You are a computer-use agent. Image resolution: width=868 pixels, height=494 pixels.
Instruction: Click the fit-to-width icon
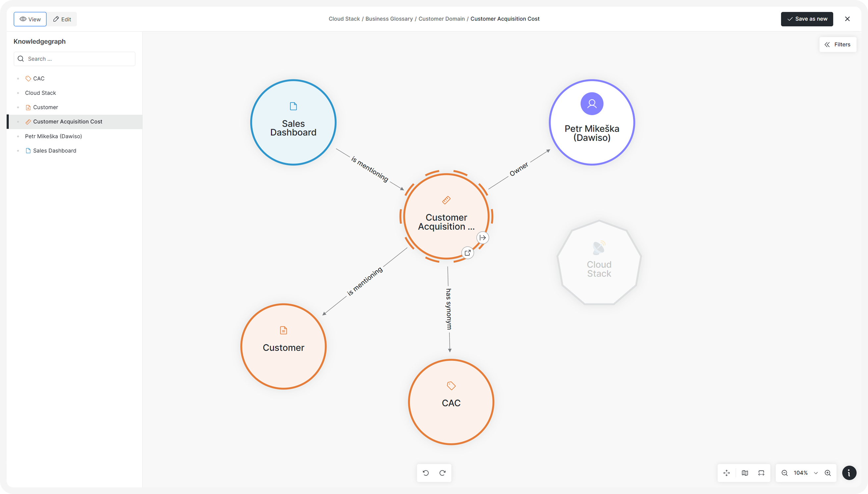(761, 472)
